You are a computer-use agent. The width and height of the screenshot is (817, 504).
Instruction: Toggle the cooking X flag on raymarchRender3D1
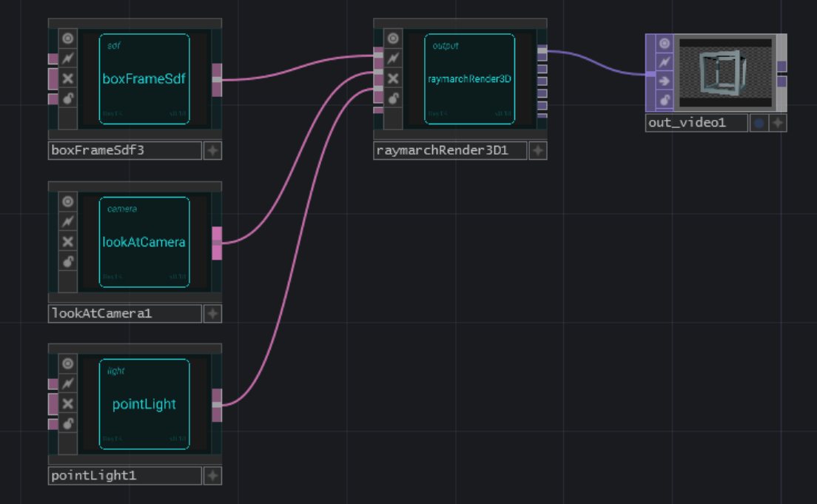[x=393, y=78]
